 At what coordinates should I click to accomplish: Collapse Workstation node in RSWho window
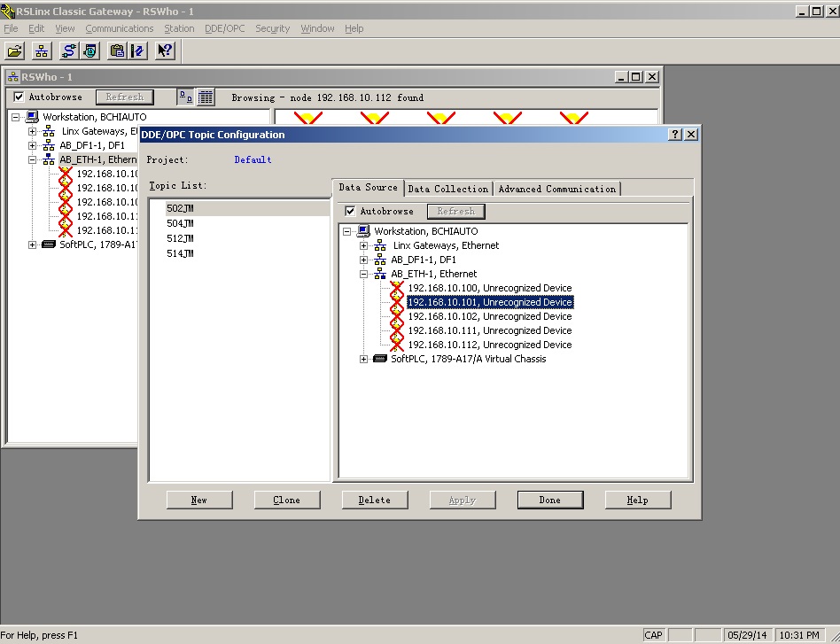point(16,117)
